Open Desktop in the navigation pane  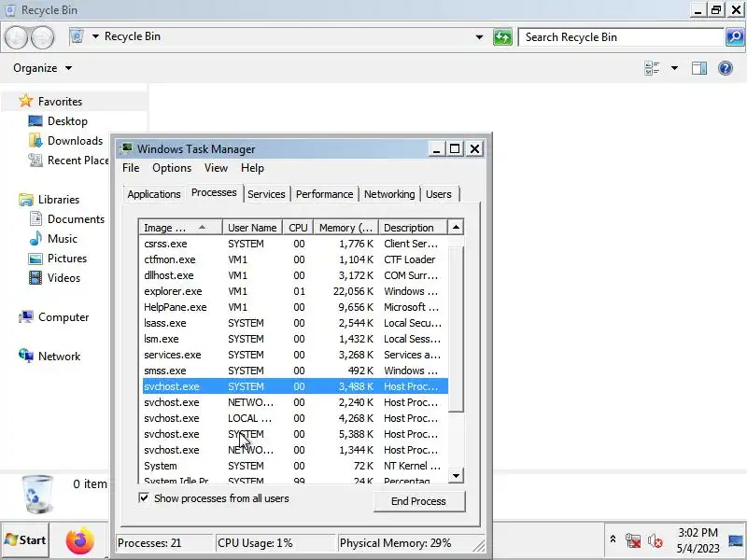[67, 121]
